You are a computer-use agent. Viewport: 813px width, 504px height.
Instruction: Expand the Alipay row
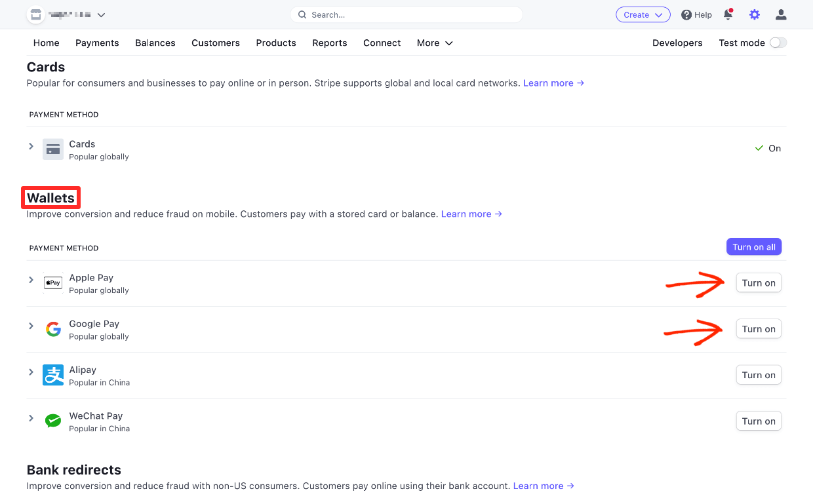(x=31, y=372)
